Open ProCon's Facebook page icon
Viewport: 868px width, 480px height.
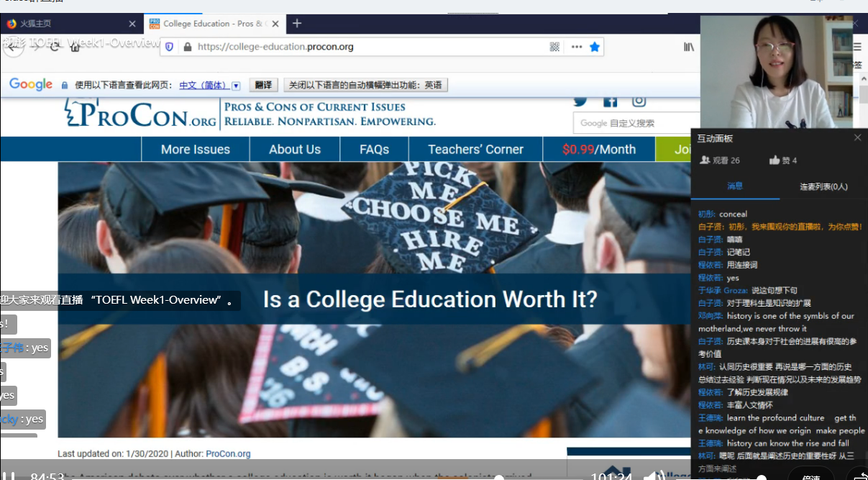610,101
